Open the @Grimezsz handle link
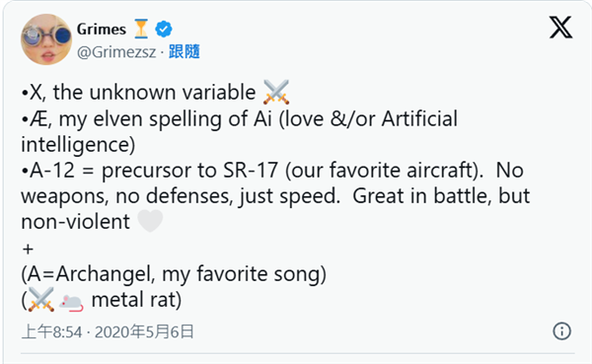This screenshot has width=592, height=364. (x=116, y=51)
